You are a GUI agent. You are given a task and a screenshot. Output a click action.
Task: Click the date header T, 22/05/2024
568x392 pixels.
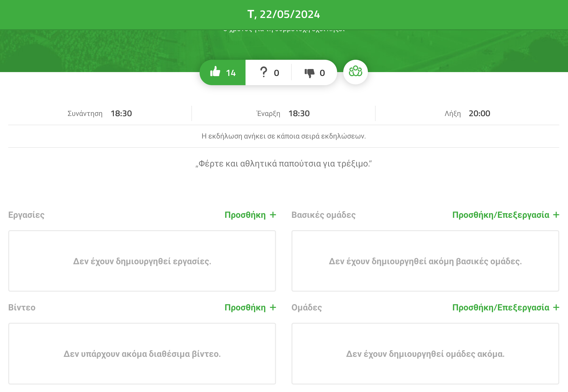(x=284, y=14)
